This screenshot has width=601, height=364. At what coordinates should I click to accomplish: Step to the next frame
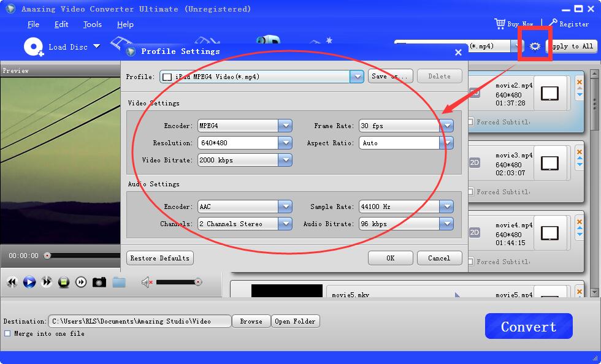(x=81, y=282)
